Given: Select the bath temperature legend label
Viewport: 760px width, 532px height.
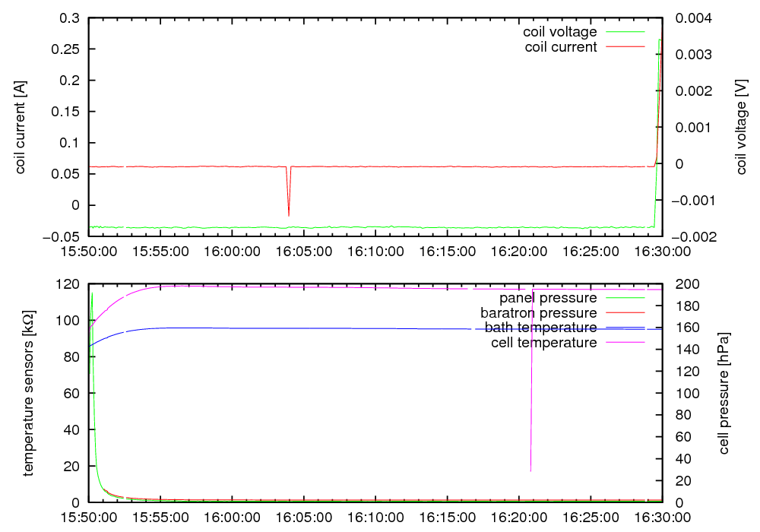Looking at the screenshot, I should click(x=540, y=328).
